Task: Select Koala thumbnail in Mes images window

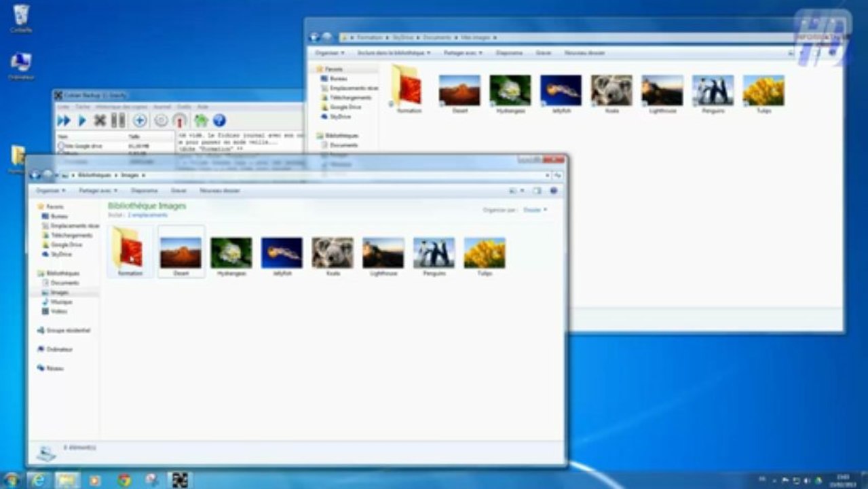Action: point(611,94)
